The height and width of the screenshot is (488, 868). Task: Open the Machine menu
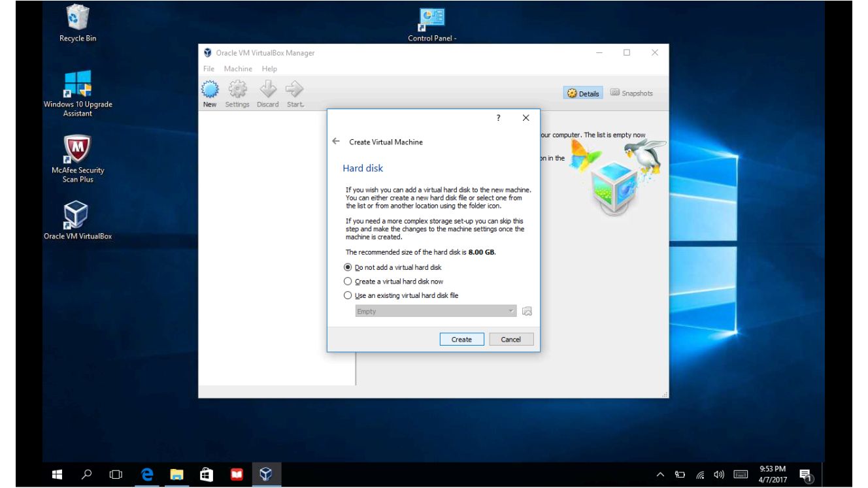click(239, 69)
